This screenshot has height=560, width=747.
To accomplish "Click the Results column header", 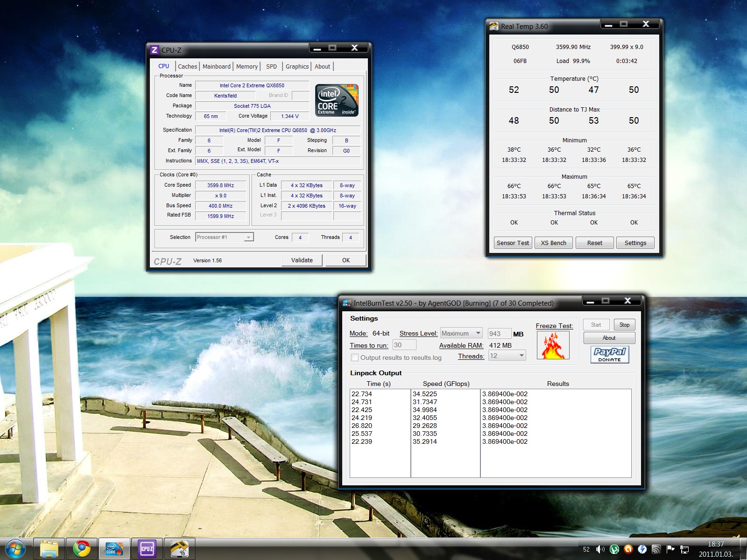I will click(558, 384).
